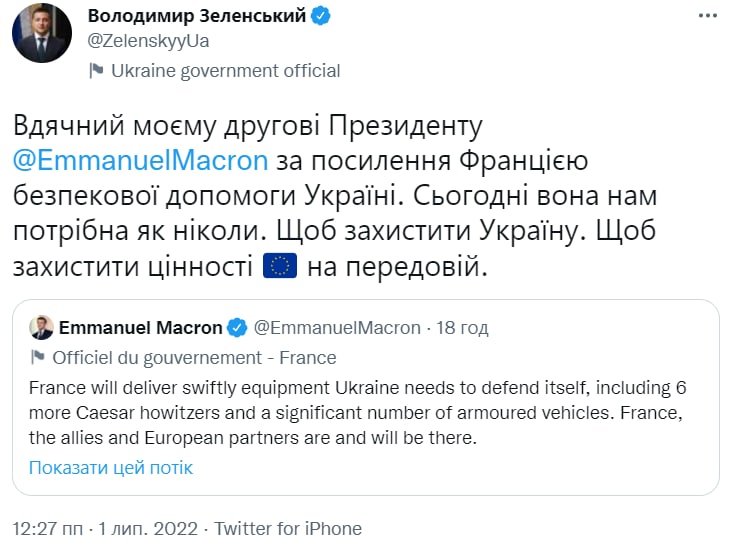
Task: Select the Ukraine government official label
Action: pos(225,71)
